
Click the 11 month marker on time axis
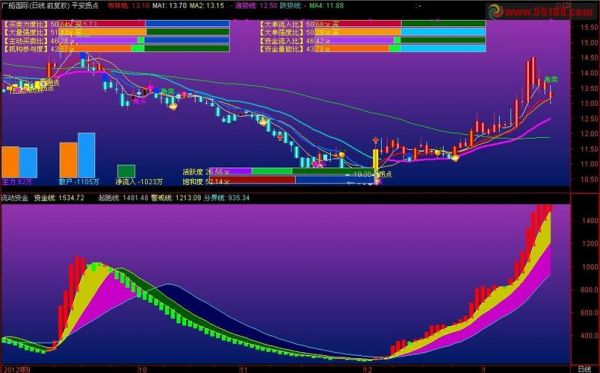[243, 370]
